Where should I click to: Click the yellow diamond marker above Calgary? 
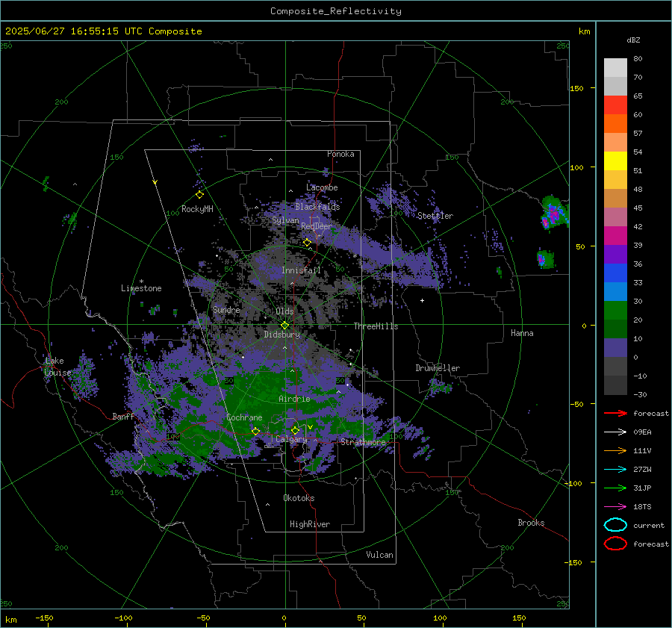coord(295,430)
